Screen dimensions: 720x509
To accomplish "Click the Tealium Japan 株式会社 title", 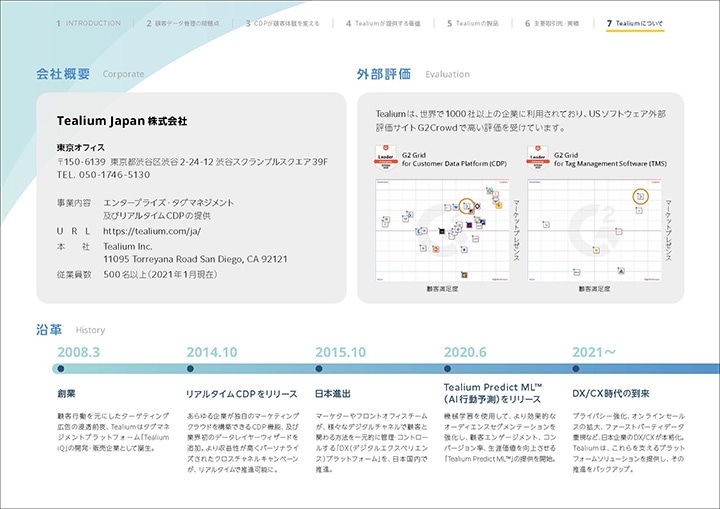I will [122, 121].
